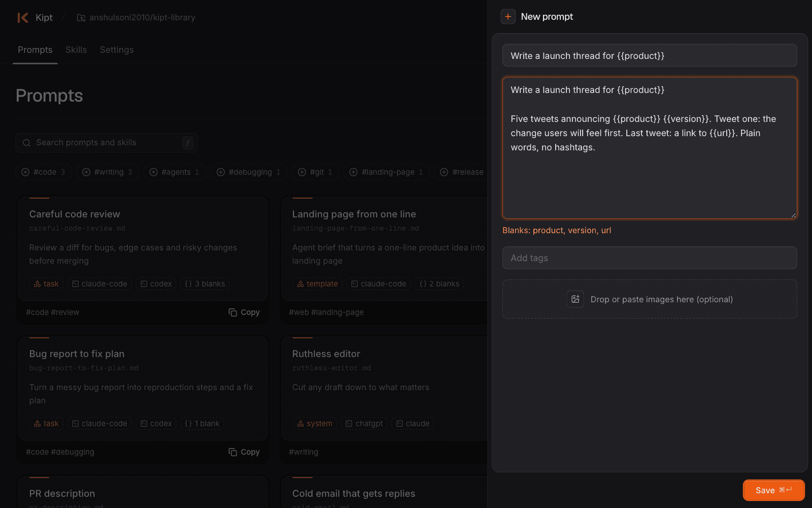Click the chatgpt chip on Ruthless editor card
This screenshot has width=812, height=508.
pos(364,424)
